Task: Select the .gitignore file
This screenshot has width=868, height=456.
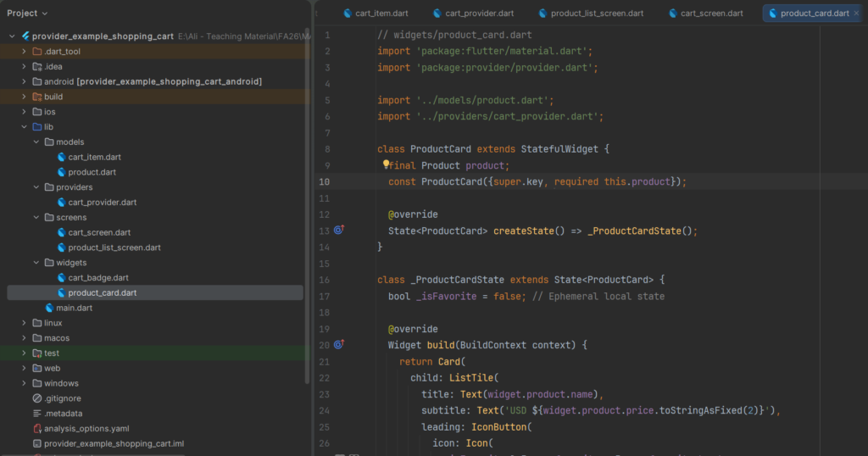Action: click(x=63, y=398)
